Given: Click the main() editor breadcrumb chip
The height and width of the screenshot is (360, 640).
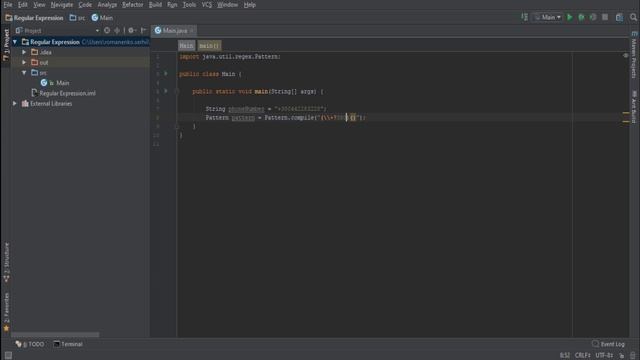Looking at the screenshot, I should click(209, 46).
